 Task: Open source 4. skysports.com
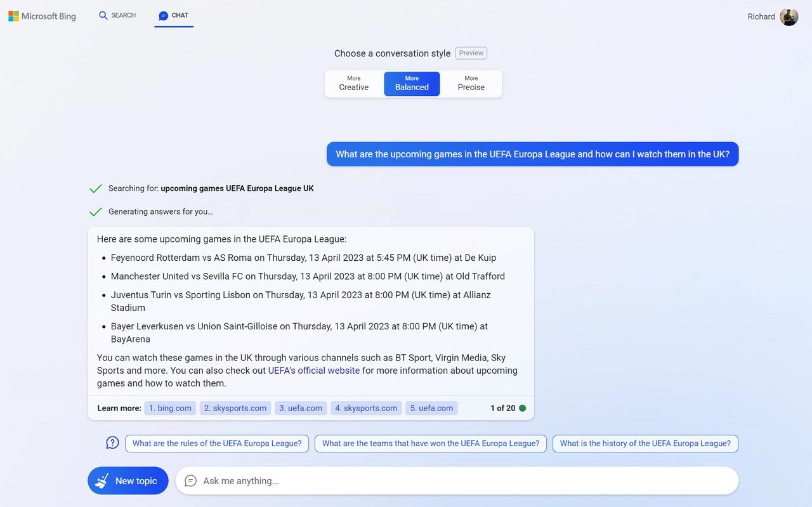pos(366,408)
